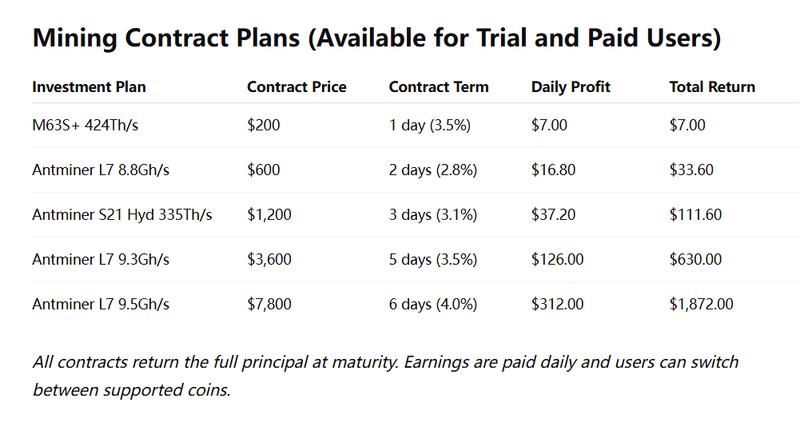Viewport: 800px width, 423px height.
Task: Select the M63S+ 424Th/s plan name
Action: pos(85,125)
